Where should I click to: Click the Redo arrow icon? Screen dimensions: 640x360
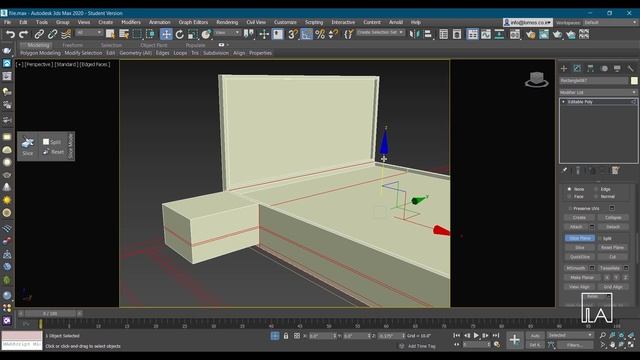(x=24, y=34)
